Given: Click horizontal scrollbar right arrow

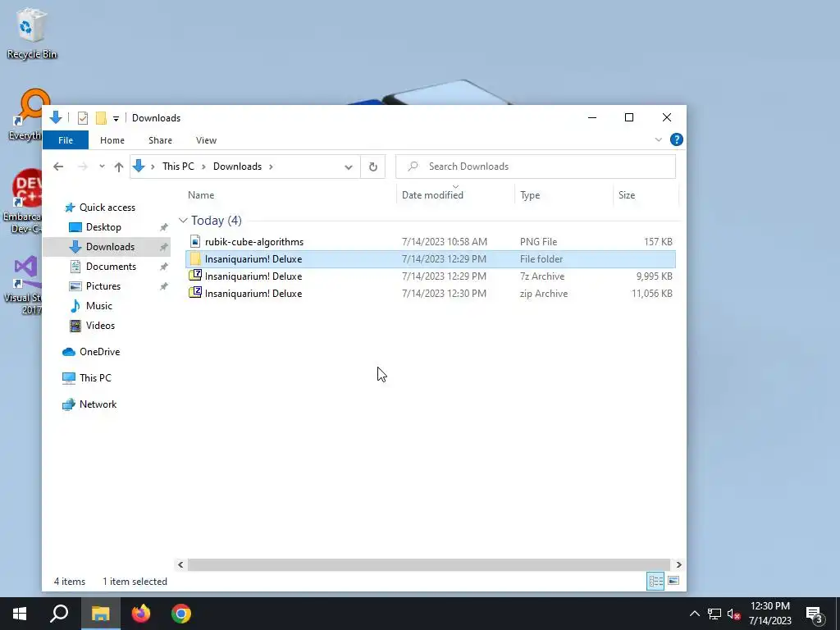Looking at the screenshot, I should tap(678, 564).
